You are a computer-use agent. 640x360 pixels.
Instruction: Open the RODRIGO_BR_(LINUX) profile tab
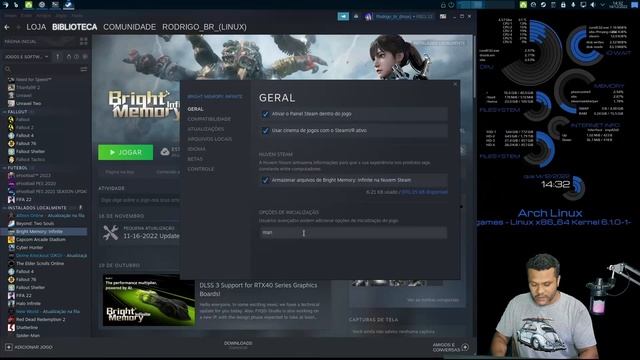point(204,27)
